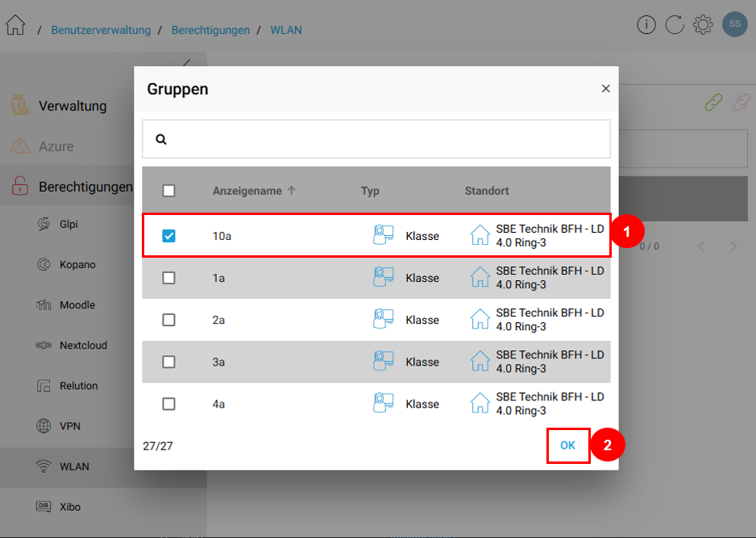Check the 1a group checkbox

coord(168,278)
